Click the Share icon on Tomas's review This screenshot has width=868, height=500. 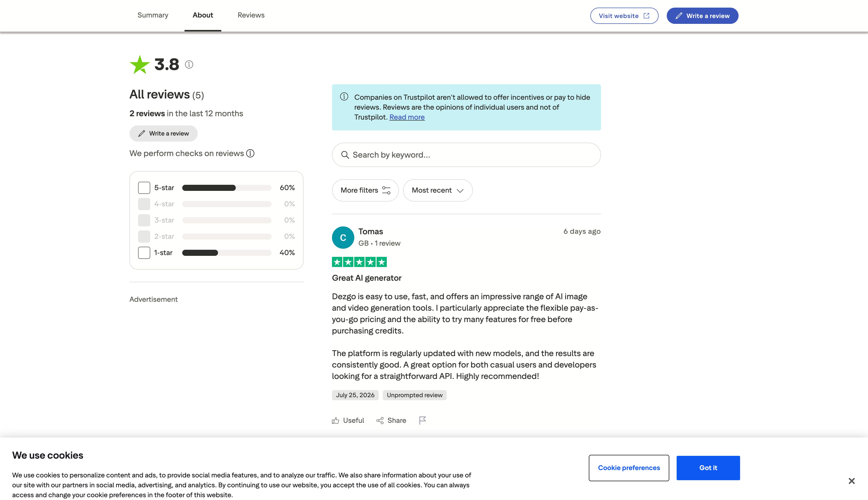380,421
